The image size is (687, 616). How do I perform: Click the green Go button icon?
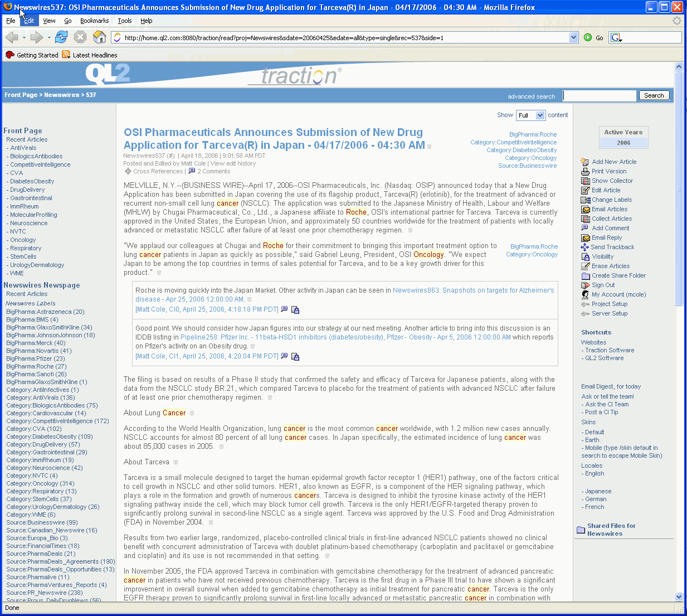(x=588, y=37)
